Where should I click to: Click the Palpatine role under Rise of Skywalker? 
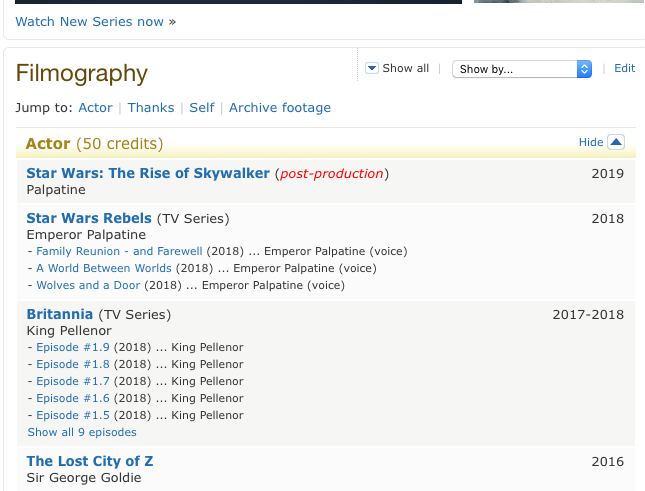point(56,190)
